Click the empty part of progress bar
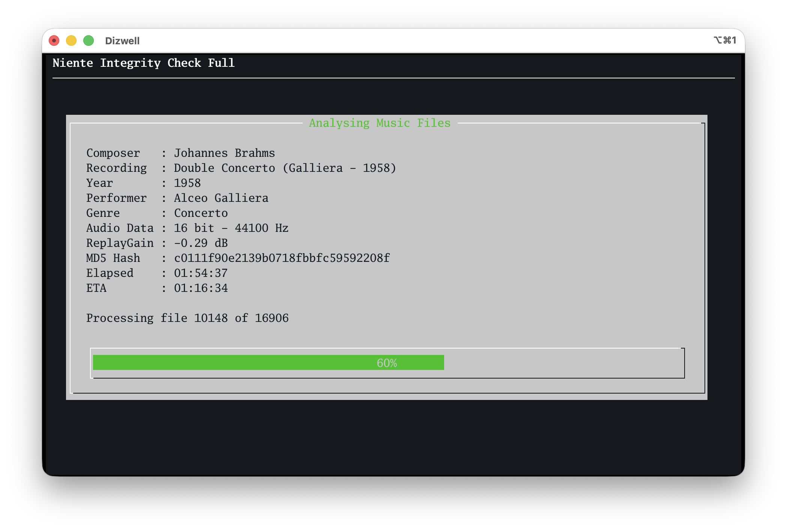Screen dimensions: 787x532 point(563,362)
